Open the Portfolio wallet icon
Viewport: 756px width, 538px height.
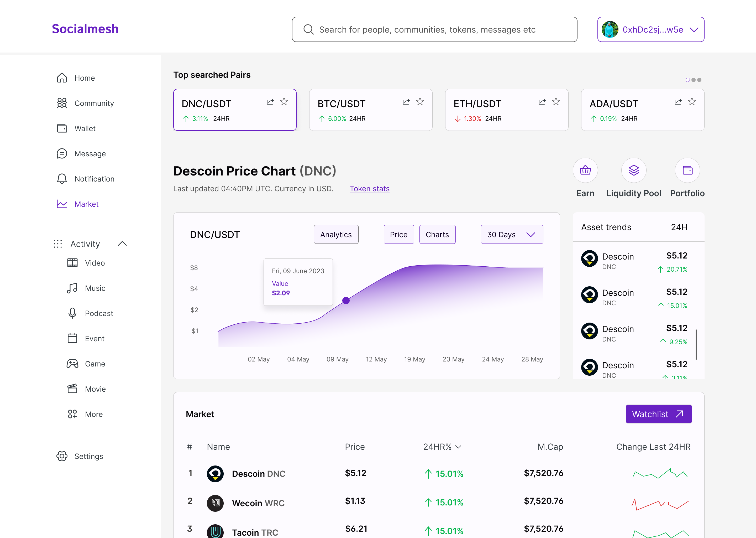point(687,170)
